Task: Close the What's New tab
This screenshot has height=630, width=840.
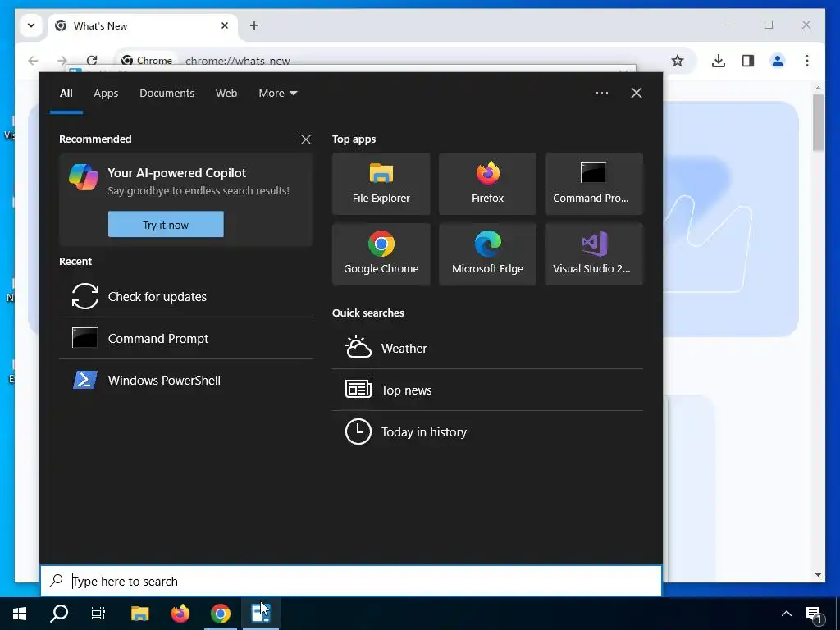Action: click(x=225, y=25)
